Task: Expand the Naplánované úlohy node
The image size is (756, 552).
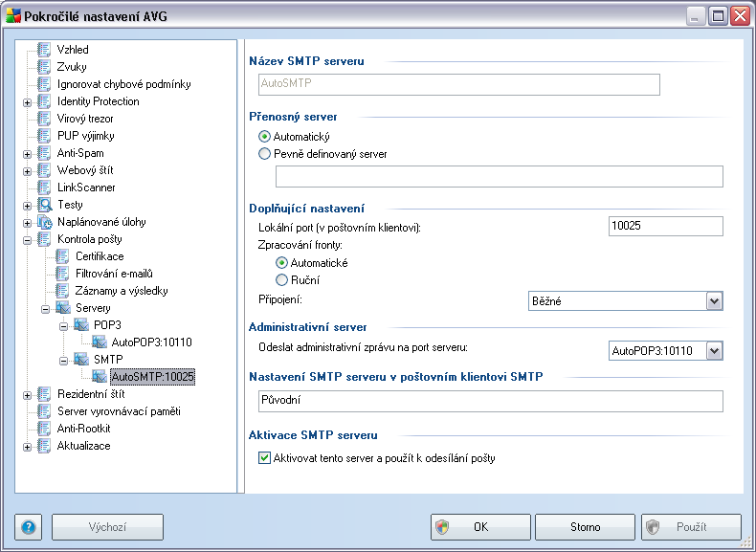Action: click(x=28, y=223)
